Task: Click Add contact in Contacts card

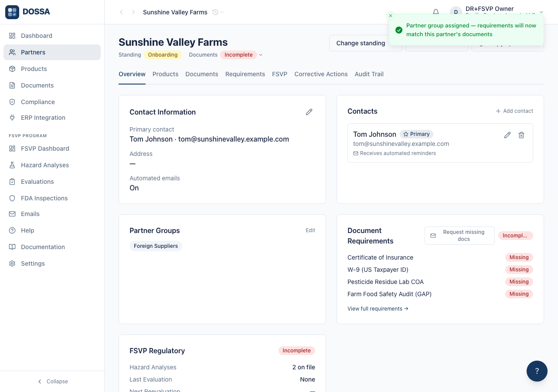Action: [x=514, y=111]
